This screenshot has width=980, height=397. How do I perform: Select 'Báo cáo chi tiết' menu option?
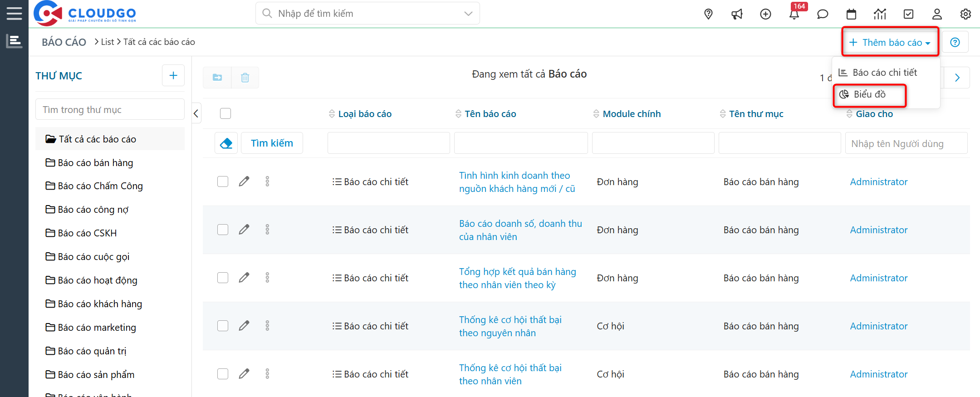tap(884, 73)
